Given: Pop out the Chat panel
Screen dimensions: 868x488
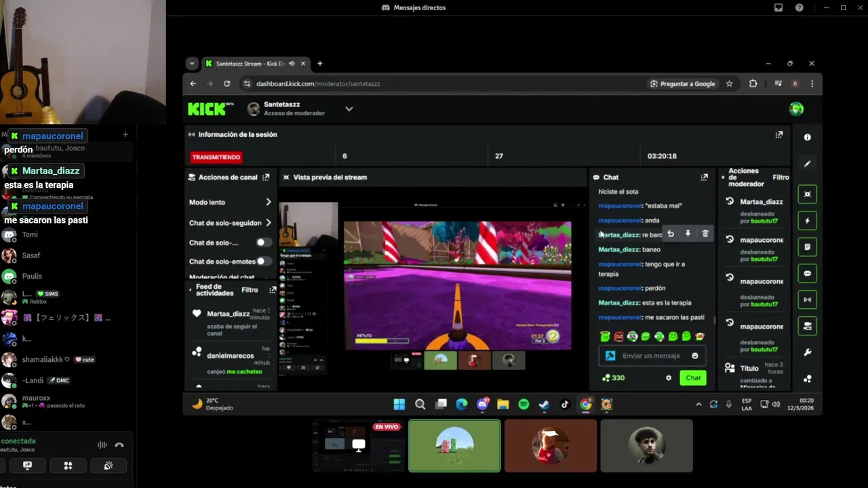Looking at the screenshot, I should coord(704,177).
